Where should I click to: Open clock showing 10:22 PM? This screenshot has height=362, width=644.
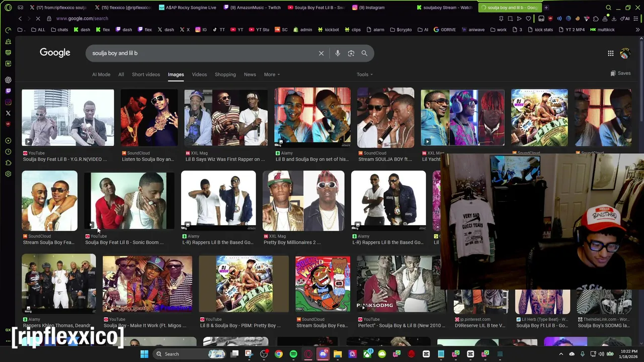(x=628, y=354)
